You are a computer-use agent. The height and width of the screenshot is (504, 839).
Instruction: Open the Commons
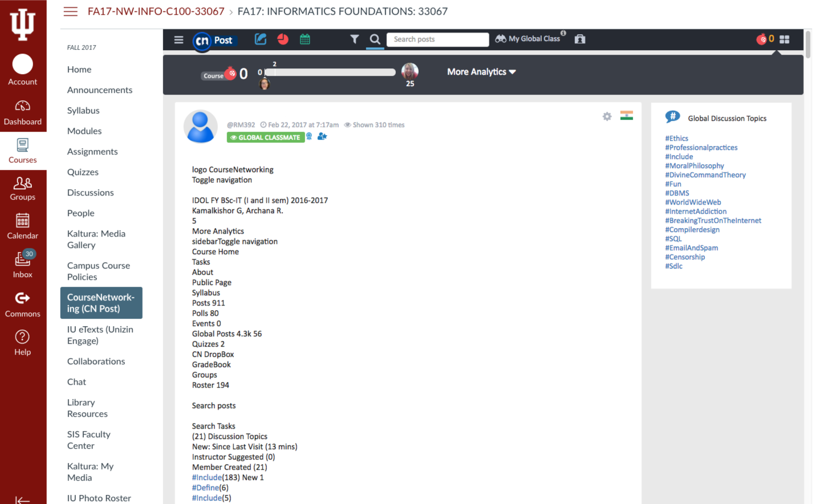click(x=23, y=304)
